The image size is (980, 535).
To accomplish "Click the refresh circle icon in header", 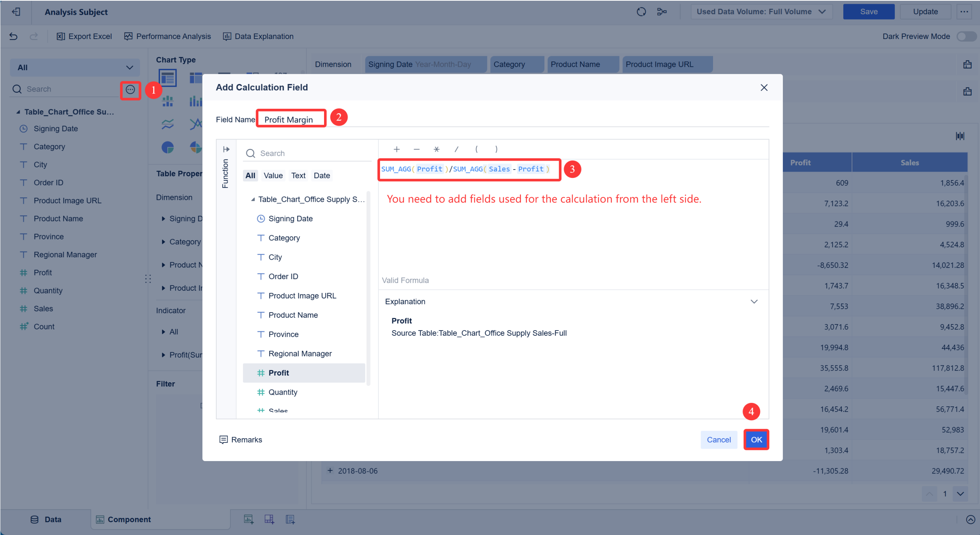I will 641,12.
